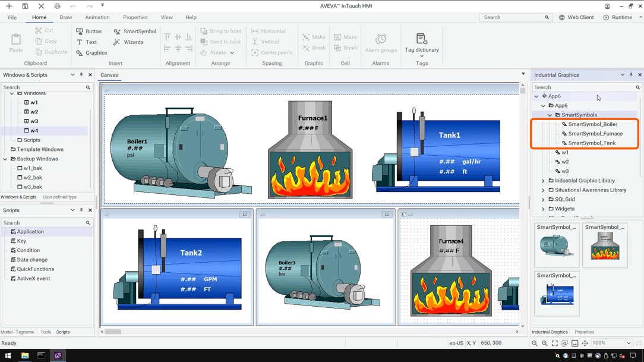This screenshot has height=362, width=644.
Task: Click the furnace SmartSymbol thumbnail
Action: (605, 245)
